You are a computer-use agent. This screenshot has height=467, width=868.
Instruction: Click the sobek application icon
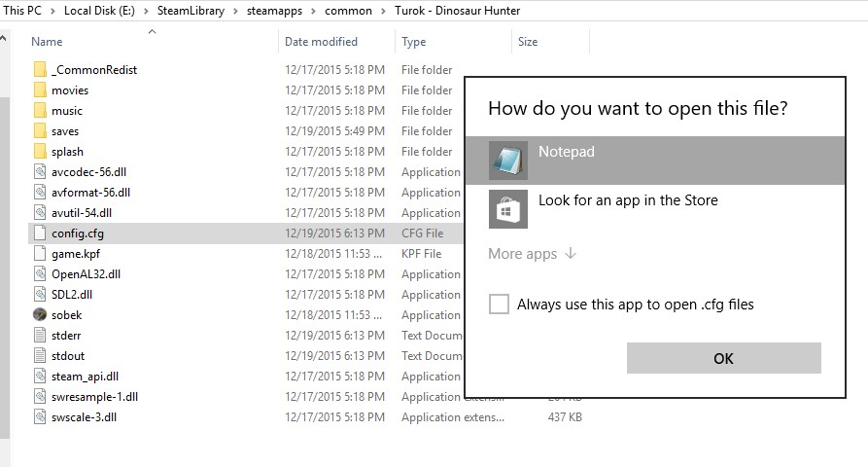pyautogui.click(x=40, y=314)
